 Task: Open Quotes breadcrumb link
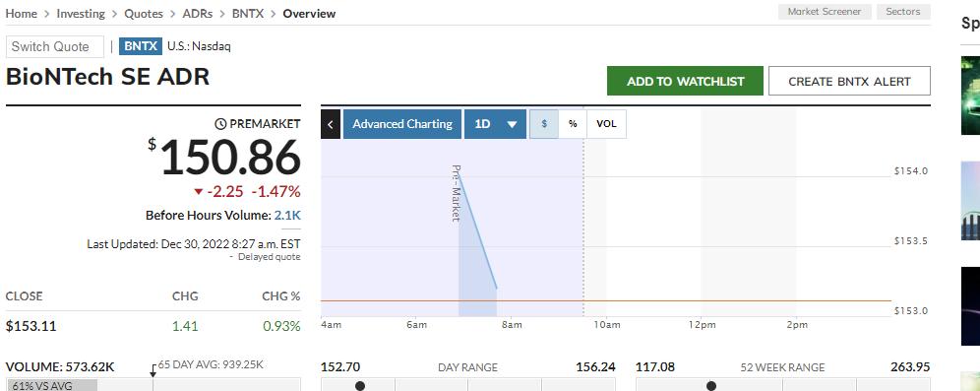(x=144, y=13)
